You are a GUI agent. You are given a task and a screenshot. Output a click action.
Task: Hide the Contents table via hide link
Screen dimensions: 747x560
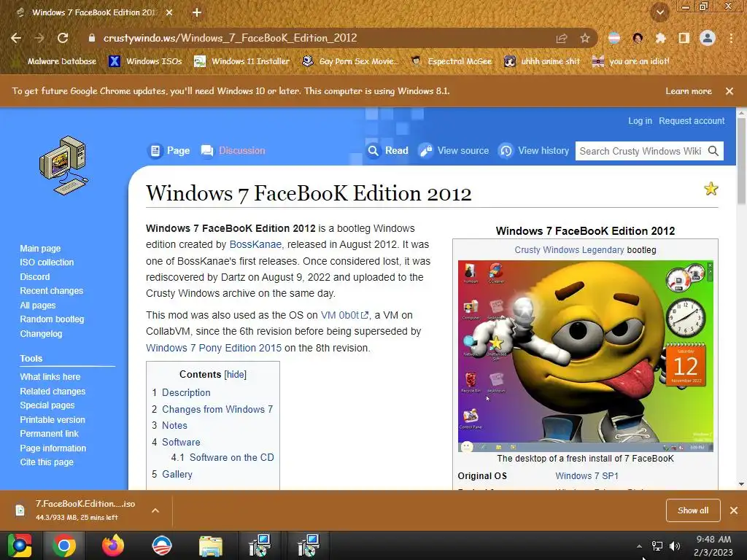236,374
